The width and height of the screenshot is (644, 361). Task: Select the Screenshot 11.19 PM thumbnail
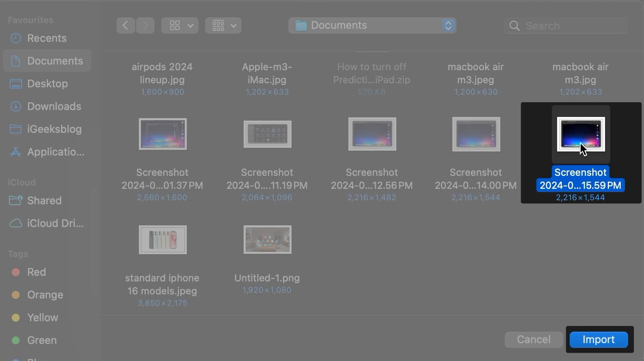(268, 134)
